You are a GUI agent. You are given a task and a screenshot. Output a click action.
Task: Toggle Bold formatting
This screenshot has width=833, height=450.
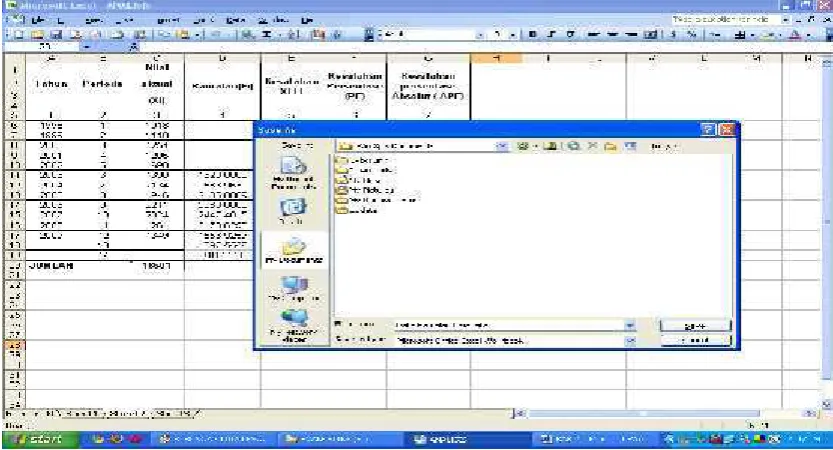coord(532,35)
